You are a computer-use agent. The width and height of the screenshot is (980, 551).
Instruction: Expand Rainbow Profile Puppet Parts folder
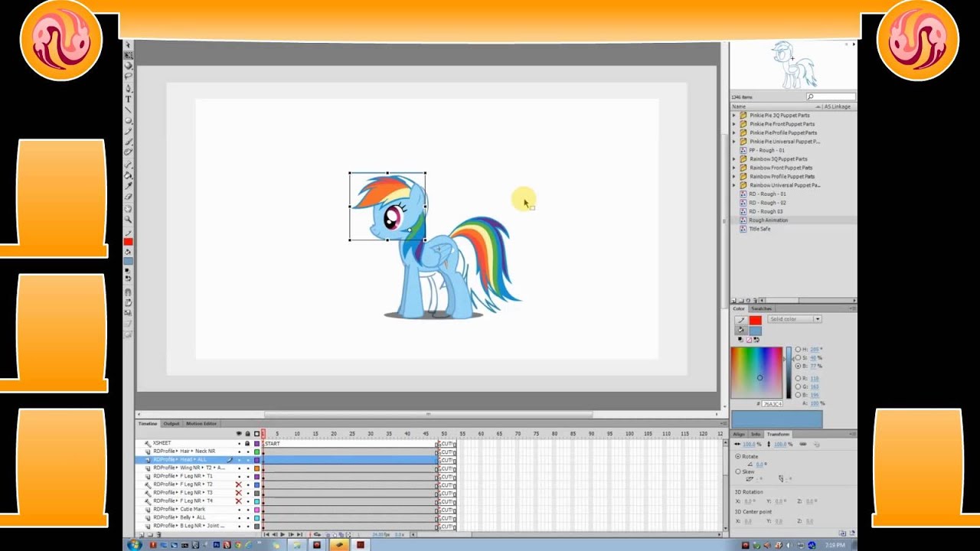(734, 177)
